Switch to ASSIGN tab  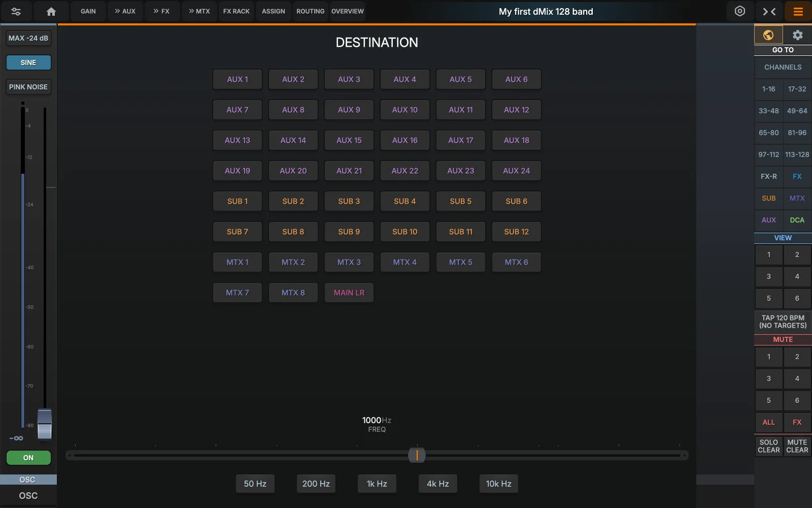click(x=274, y=11)
